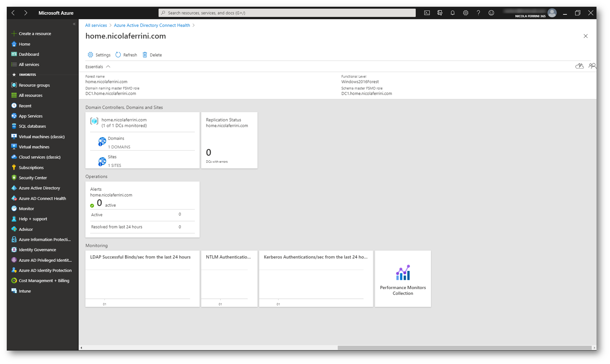Click Virtual machines (classic) icon
Viewport: 610px width, 364px height.
point(14,137)
